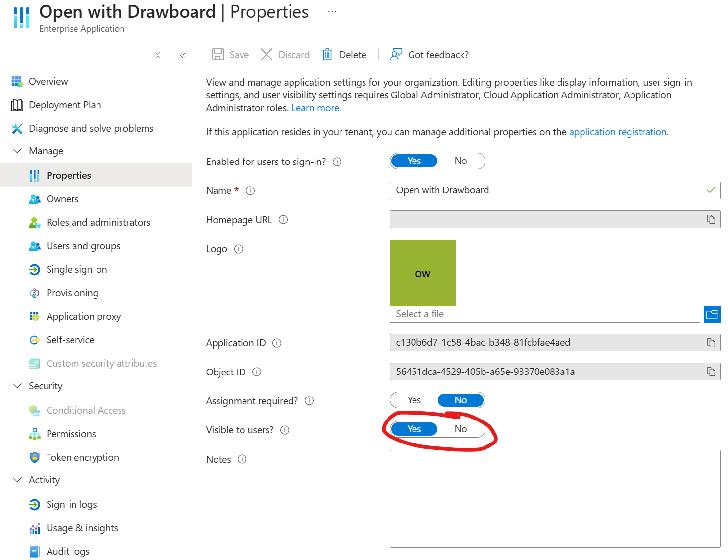
Task: Set Visible to users to No
Action: pyautogui.click(x=461, y=429)
